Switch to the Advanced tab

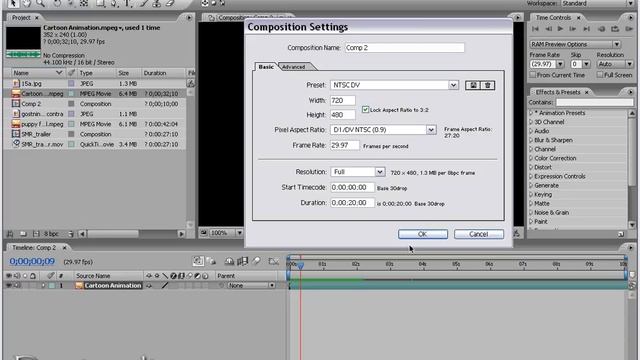coord(294,67)
